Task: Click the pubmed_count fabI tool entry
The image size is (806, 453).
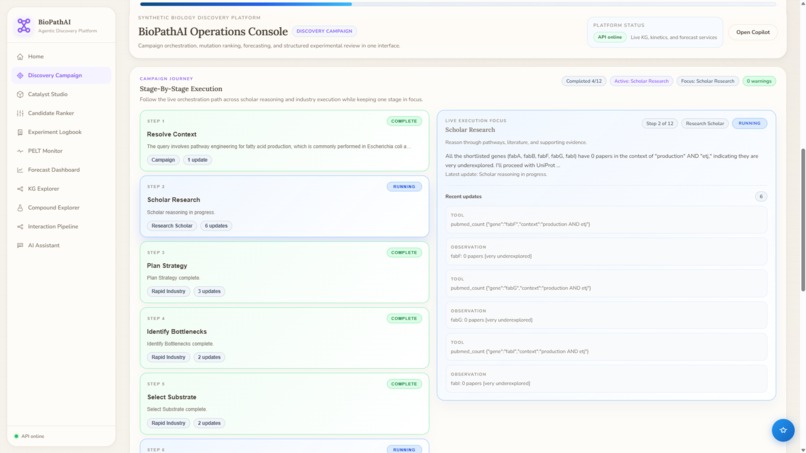Action: pos(606,347)
